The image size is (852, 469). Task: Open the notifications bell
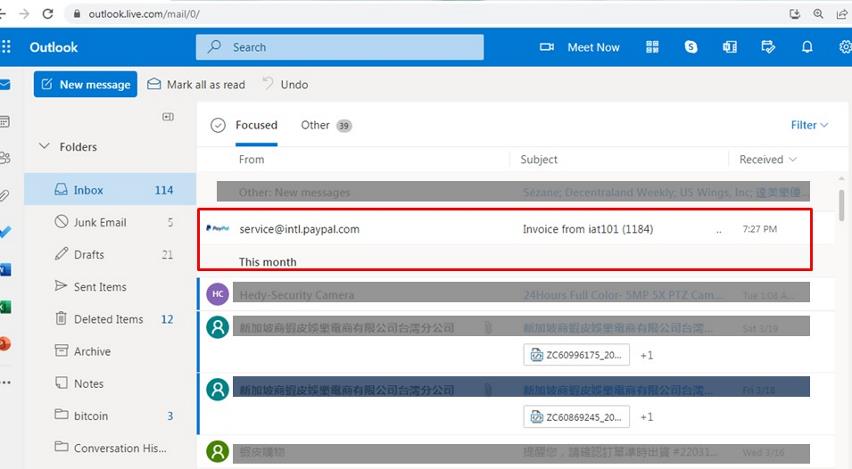[x=807, y=47]
